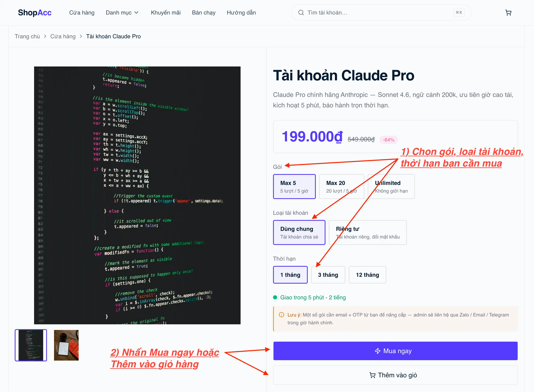
Task: Click the Tài khoản Claude Pro breadcrumb
Action: [113, 36]
